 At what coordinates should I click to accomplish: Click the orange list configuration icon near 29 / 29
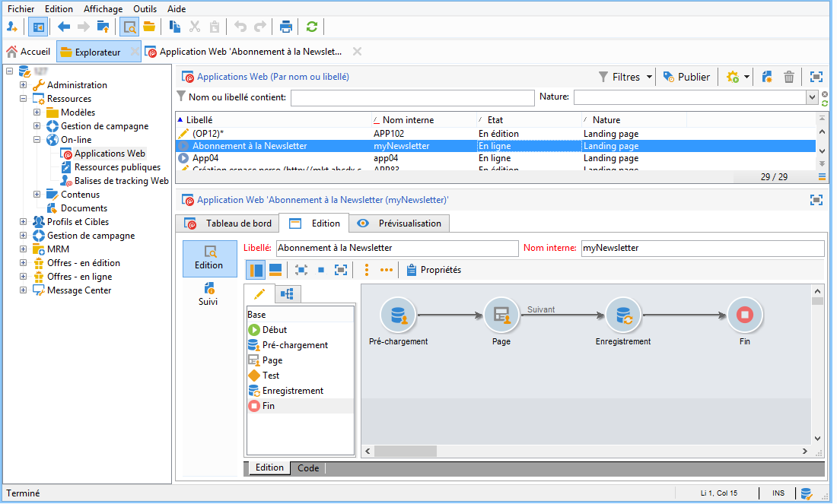pyautogui.click(x=822, y=176)
